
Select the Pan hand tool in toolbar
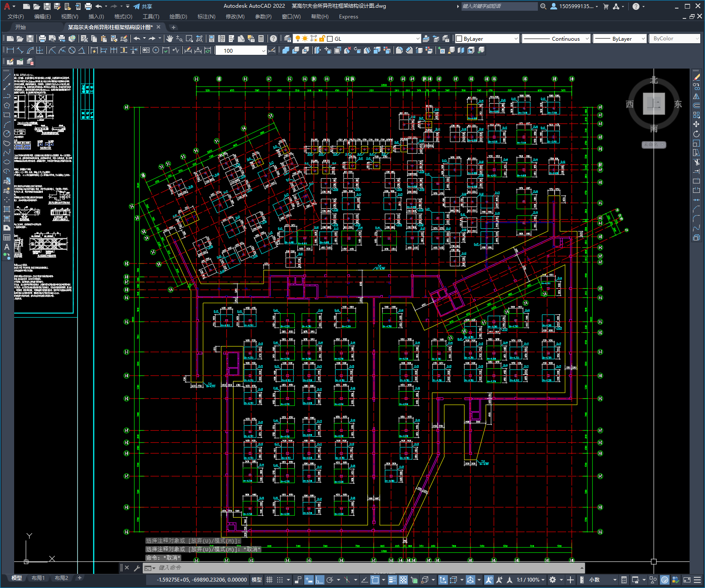point(170,39)
